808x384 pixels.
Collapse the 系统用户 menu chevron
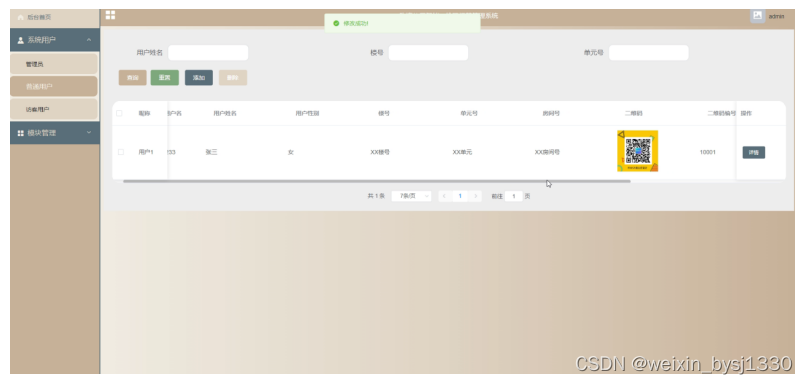click(x=89, y=40)
